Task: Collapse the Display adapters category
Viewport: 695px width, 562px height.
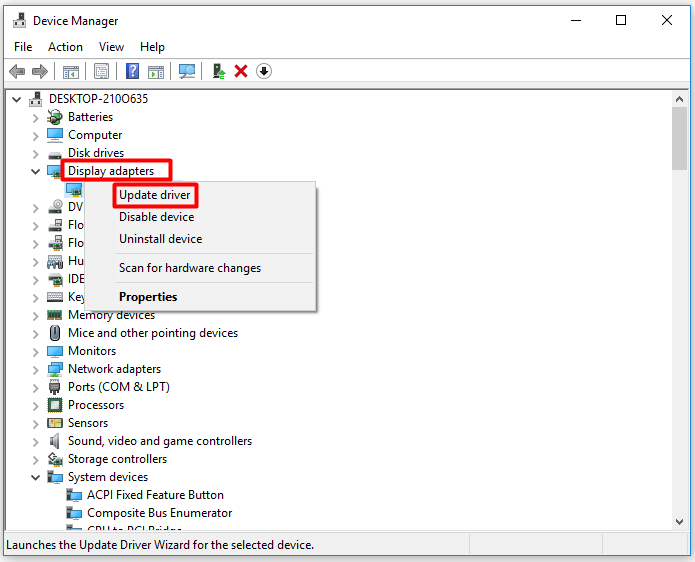Action: click(36, 171)
